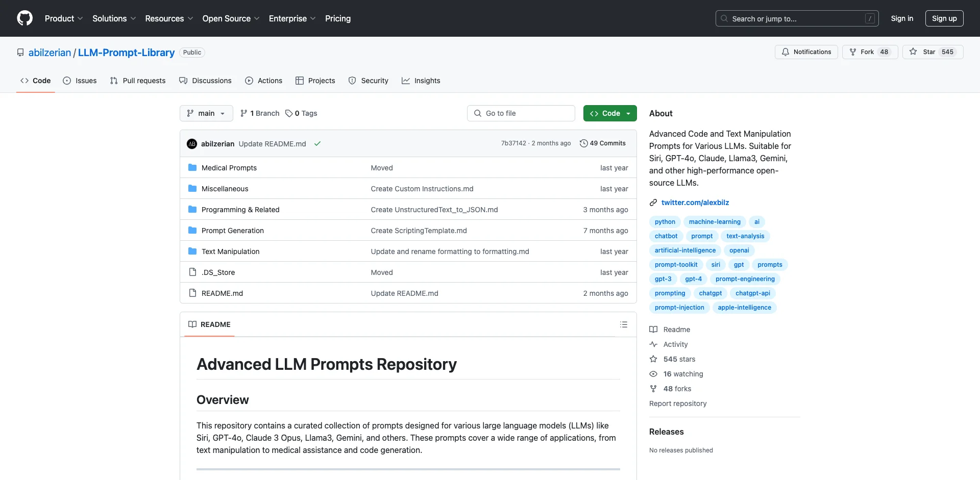Click the notifications bell icon
The width and height of the screenshot is (980, 480).
786,52
